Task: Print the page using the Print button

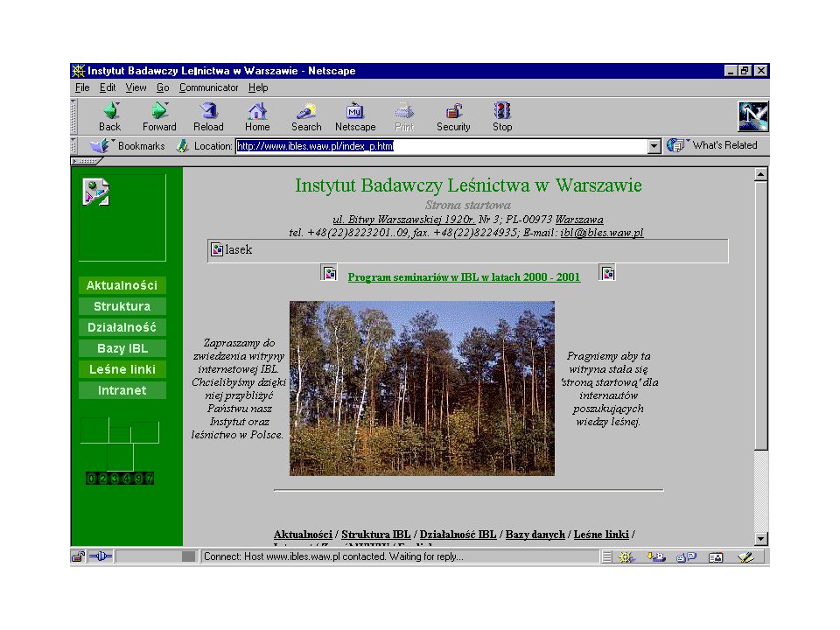Action: 404,116
